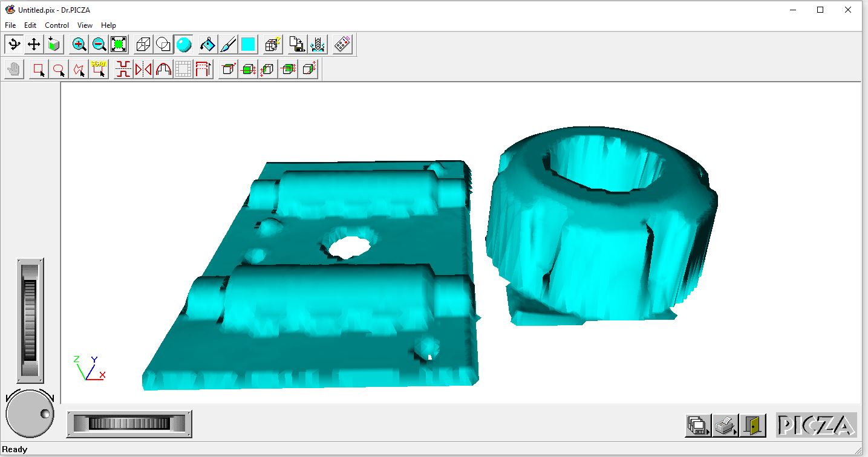Image resolution: width=868 pixels, height=457 pixels.
Task: Switch to wireframe display mode
Action: tap(143, 44)
